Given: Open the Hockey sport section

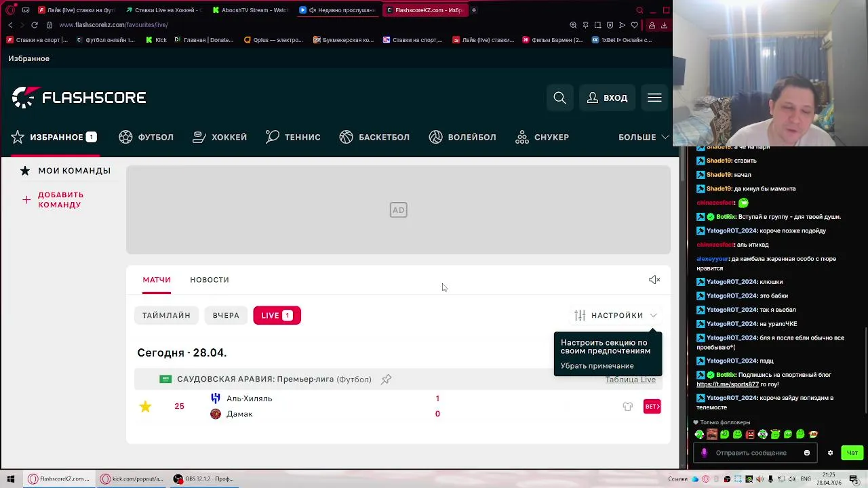Looking at the screenshot, I should point(220,137).
